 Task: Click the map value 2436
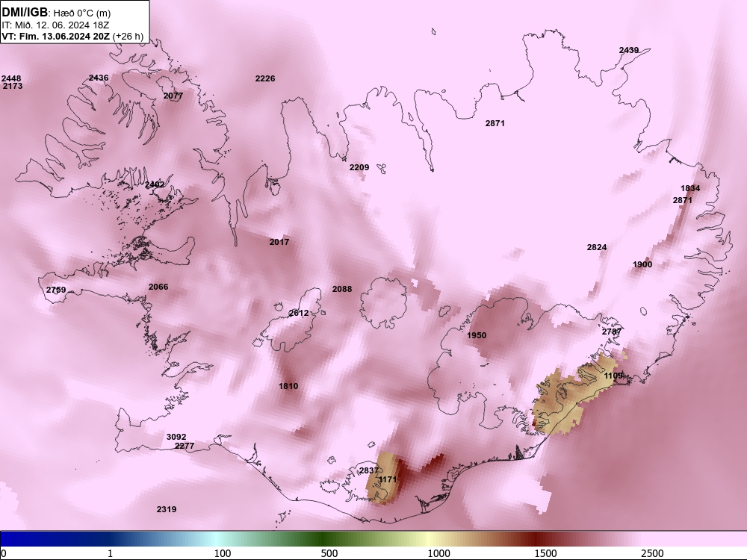pos(99,78)
